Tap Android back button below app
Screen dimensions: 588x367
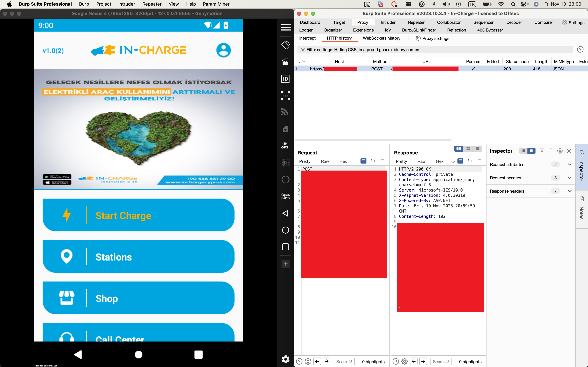tap(78, 355)
